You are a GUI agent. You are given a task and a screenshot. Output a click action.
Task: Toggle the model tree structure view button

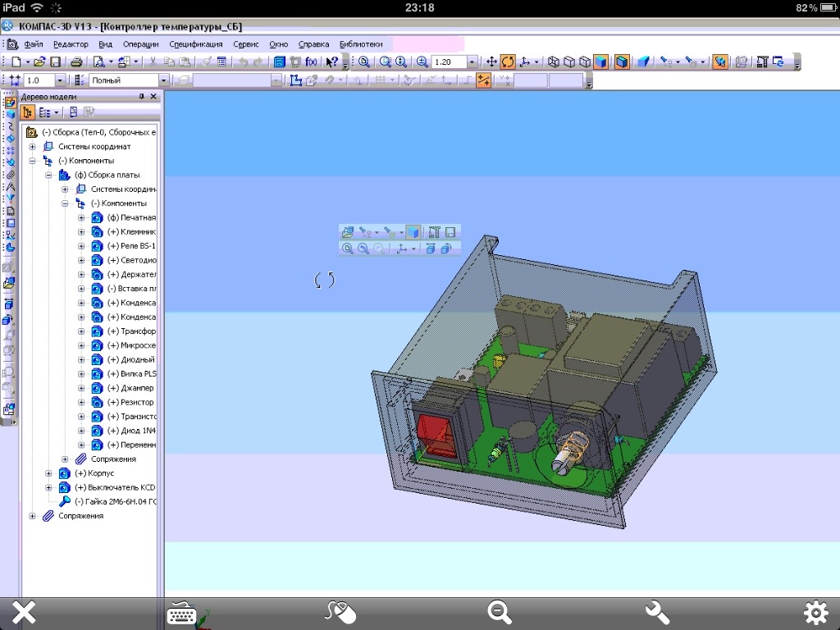28,112
